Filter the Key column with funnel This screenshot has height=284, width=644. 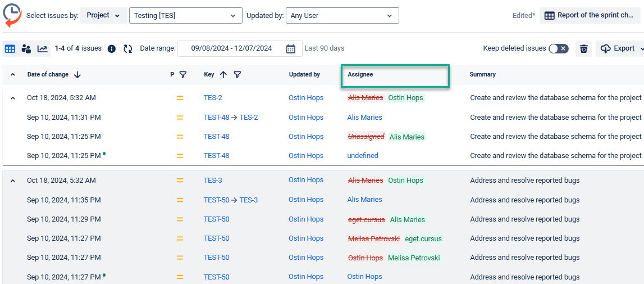point(237,74)
